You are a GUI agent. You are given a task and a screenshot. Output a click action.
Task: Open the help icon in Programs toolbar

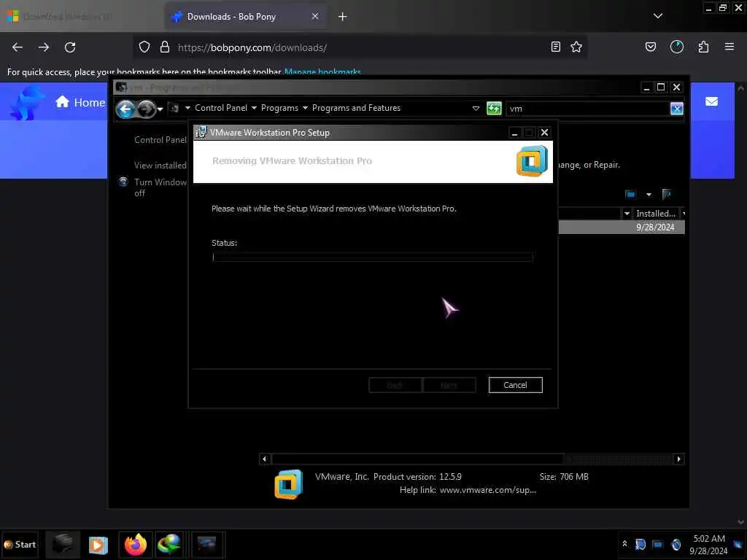coord(667,194)
